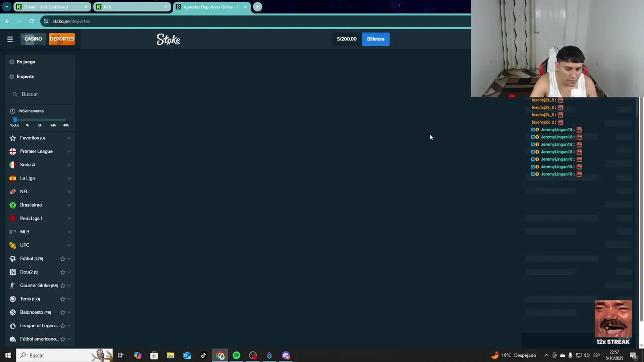The width and height of the screenshot is (644, 362).
Task: Go back with browser back arrow
Action: 7,21
